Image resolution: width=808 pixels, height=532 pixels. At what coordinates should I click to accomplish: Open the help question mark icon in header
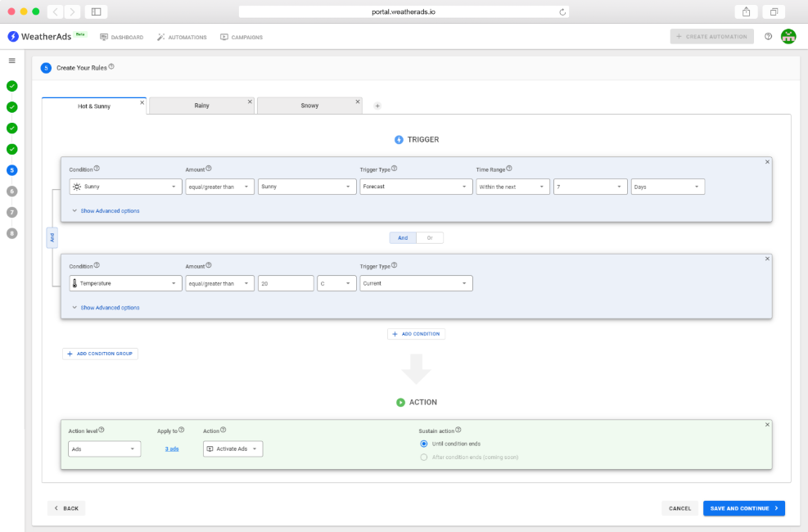point(769,37)
